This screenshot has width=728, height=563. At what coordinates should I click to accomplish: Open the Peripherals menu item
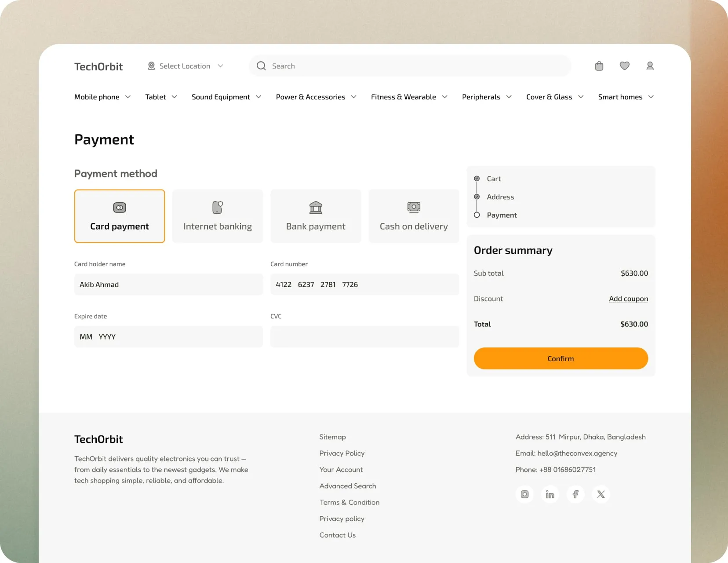(486, 97)
